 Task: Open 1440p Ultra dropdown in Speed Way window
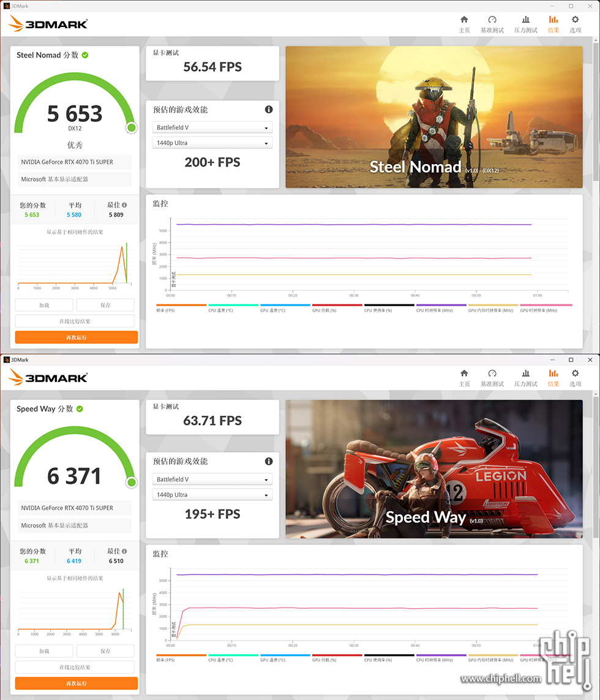[x=212, y=495]
